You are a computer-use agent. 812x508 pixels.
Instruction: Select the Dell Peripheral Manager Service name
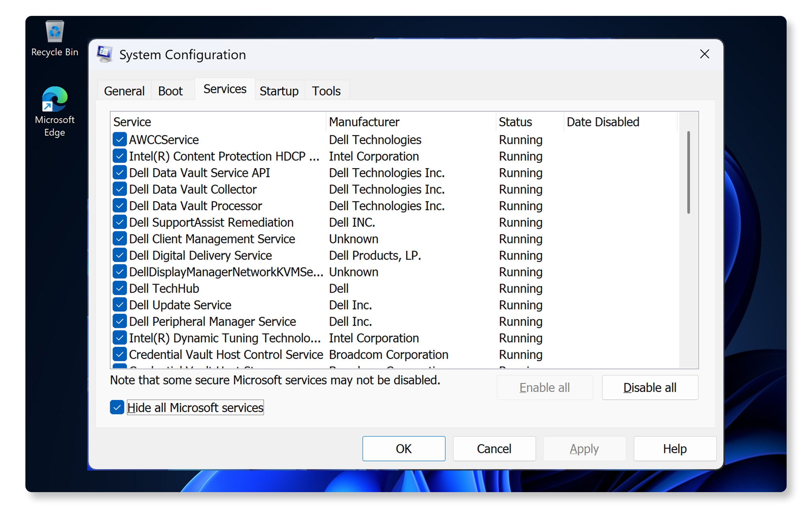(213, 322)
